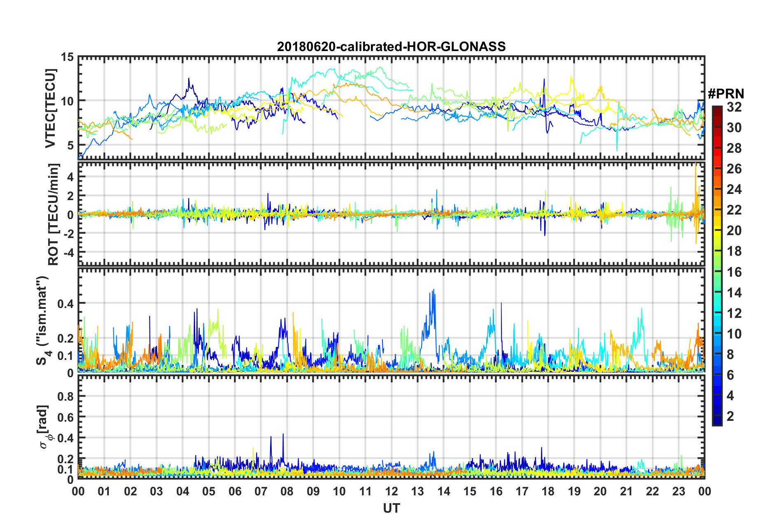Viewport: 783px width, 532px height.
Task: Click S4 axis tick label 0.4
Action: point(65,304)
